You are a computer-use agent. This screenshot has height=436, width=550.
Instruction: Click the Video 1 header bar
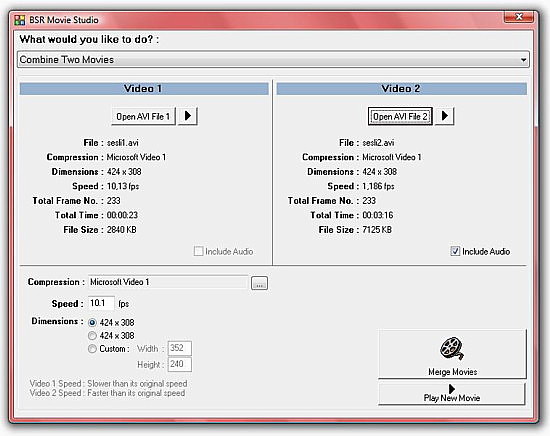pyautogui.click(x=144, y=89)
